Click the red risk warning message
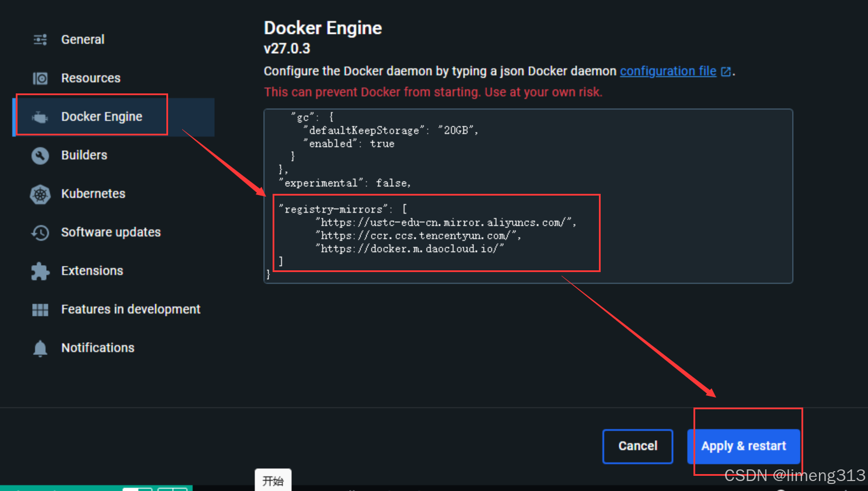Image resolution: width=868 pixels, height=491 pixels. tap(433, 92)
